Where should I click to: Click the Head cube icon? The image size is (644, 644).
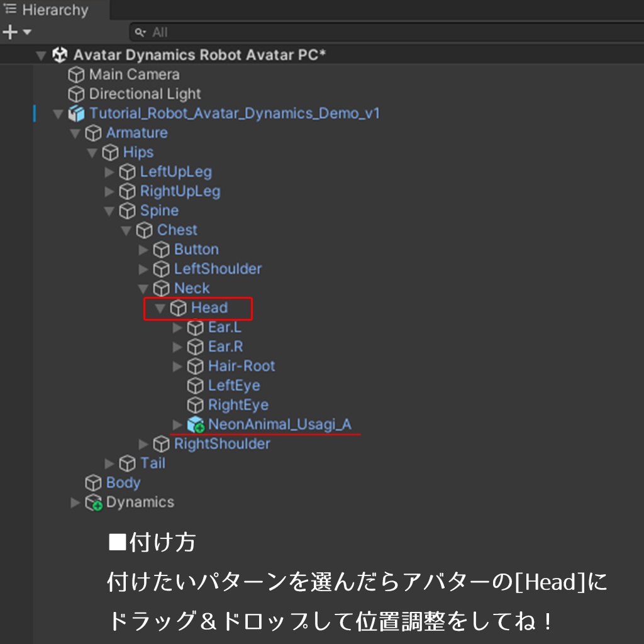[178, 308]
